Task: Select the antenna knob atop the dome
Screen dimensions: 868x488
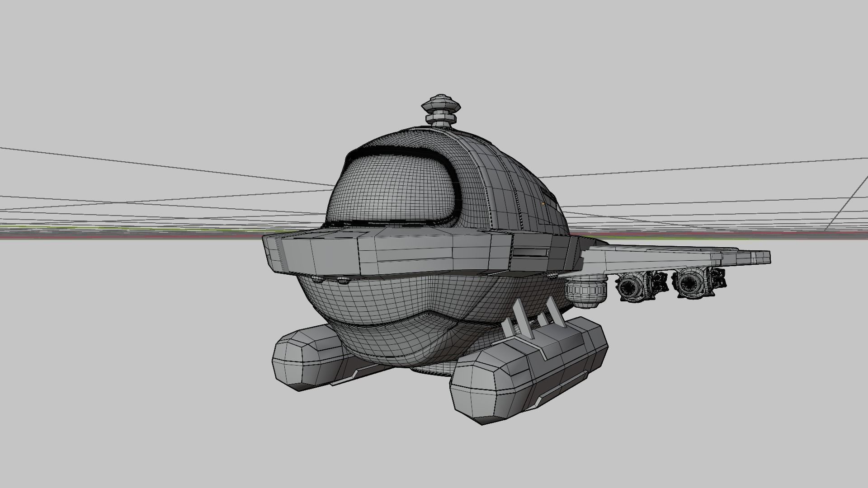Action: [x=441, y=110]
